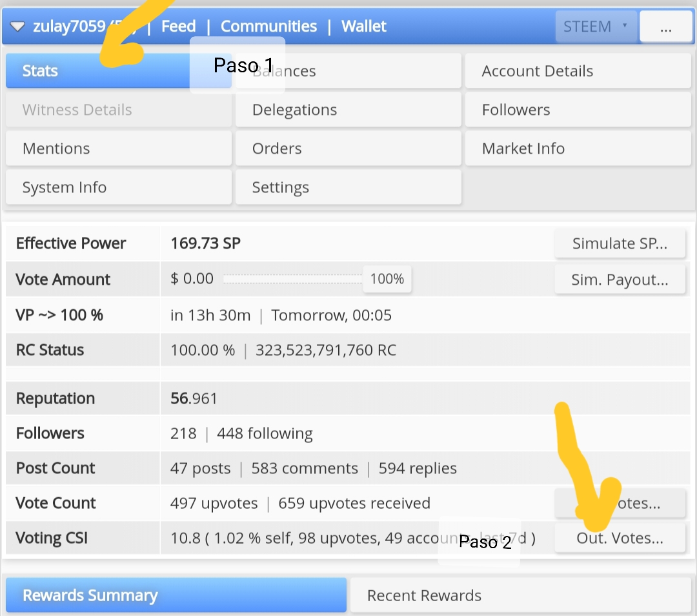Open the Delegations tab

tap(348, 110)
